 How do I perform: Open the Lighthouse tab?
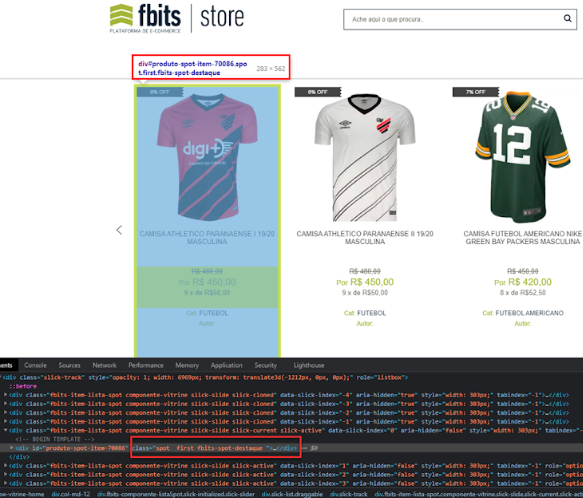[309, 365]
